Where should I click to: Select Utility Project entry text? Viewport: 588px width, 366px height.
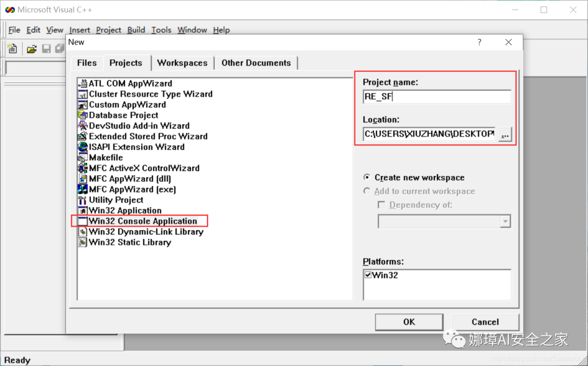point(116,200)
